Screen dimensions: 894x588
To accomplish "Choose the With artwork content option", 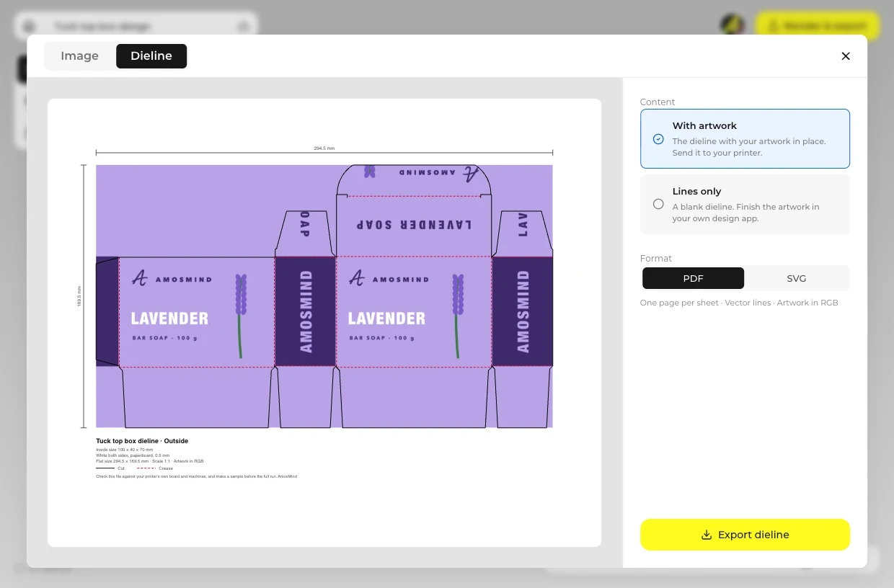I will point(745,138).
